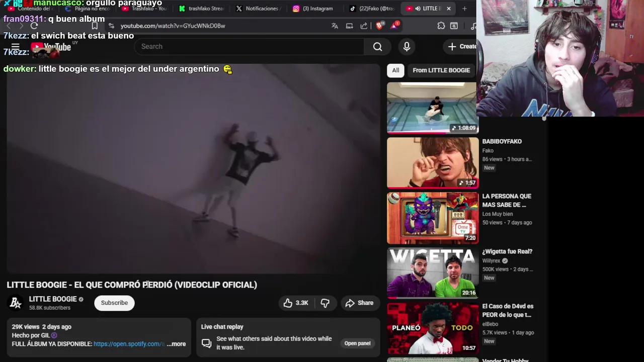Open BABIBOYFAKO video thumbnail
Viewport: 644px width, 362px height.
tap(433, 163)
